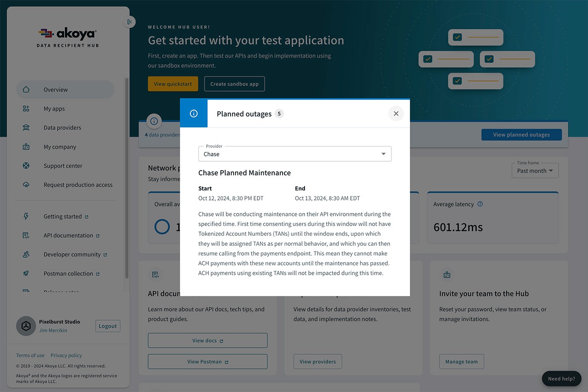
Task: Close the Planned outages dialog
Action: coord(396,113)
